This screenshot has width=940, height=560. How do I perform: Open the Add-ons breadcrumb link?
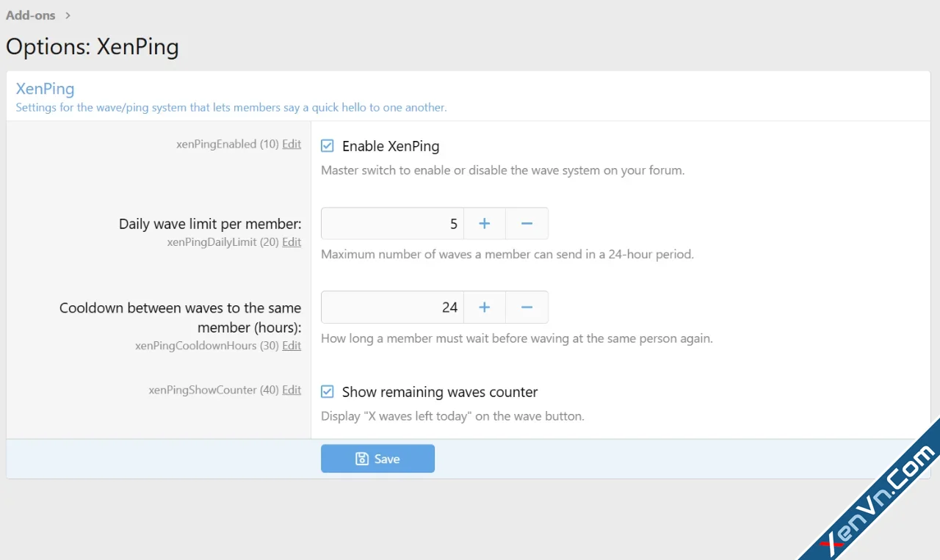tap(31, 15)
